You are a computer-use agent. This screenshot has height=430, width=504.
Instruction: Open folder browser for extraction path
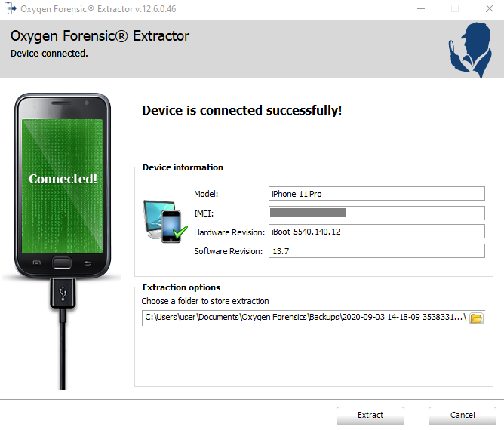tap(476, 318)
